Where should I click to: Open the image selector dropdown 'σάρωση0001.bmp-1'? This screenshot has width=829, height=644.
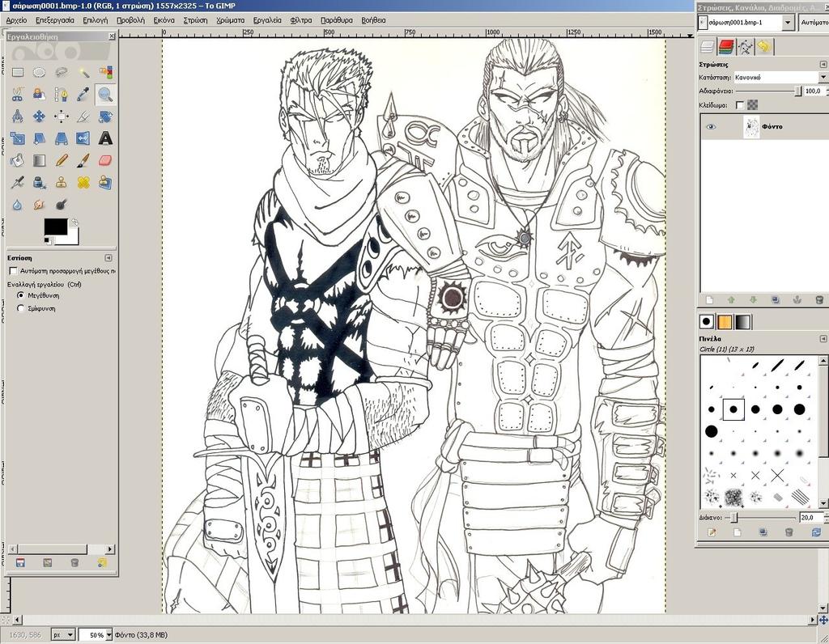tap(746, 23)
